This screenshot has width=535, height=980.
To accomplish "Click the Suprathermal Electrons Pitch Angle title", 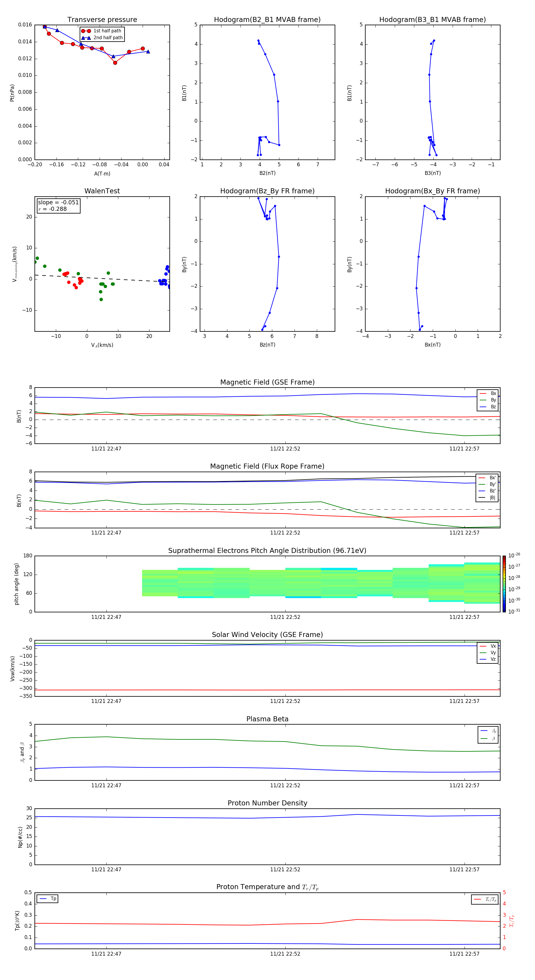I will [x=267, y=551].
